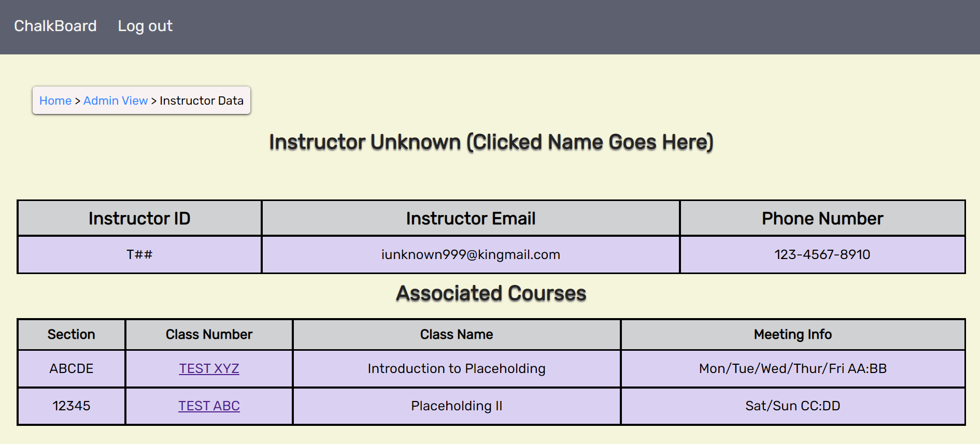Open the TEST ABC class link
The width and height of the screenshot is (980, 444).
tap(209, 406)
